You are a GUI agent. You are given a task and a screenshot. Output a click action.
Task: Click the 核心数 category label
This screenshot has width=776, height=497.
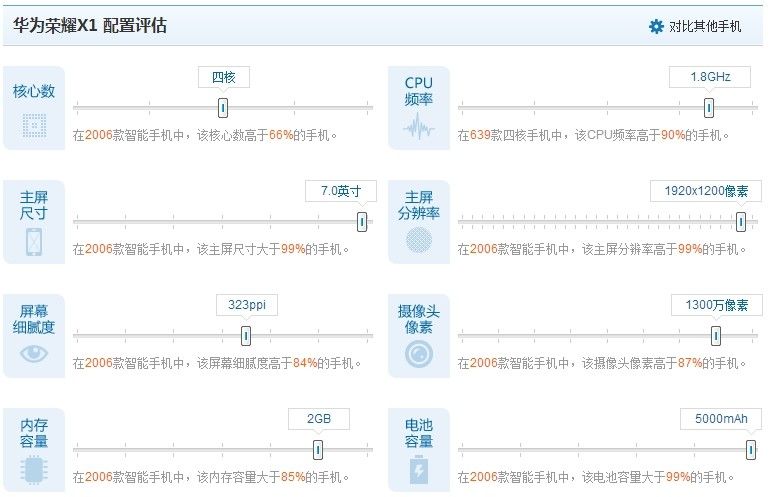(x=34, y=91)
